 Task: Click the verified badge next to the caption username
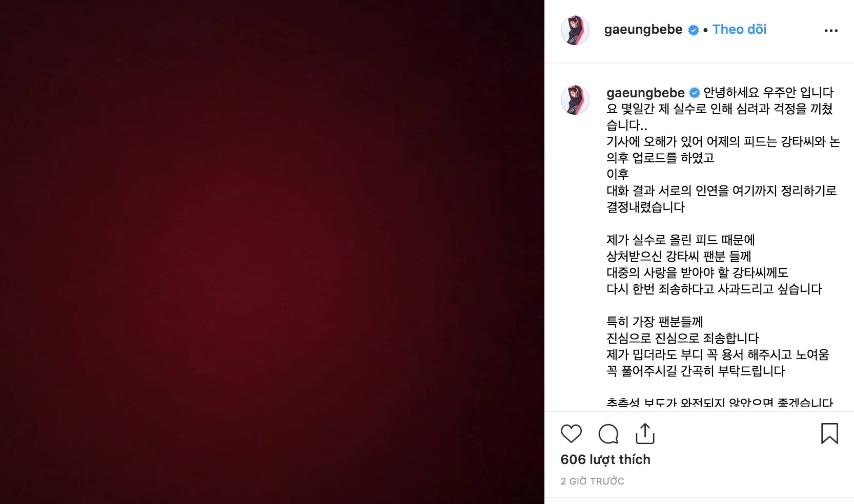pyautogui.click(x=695, y=93)
